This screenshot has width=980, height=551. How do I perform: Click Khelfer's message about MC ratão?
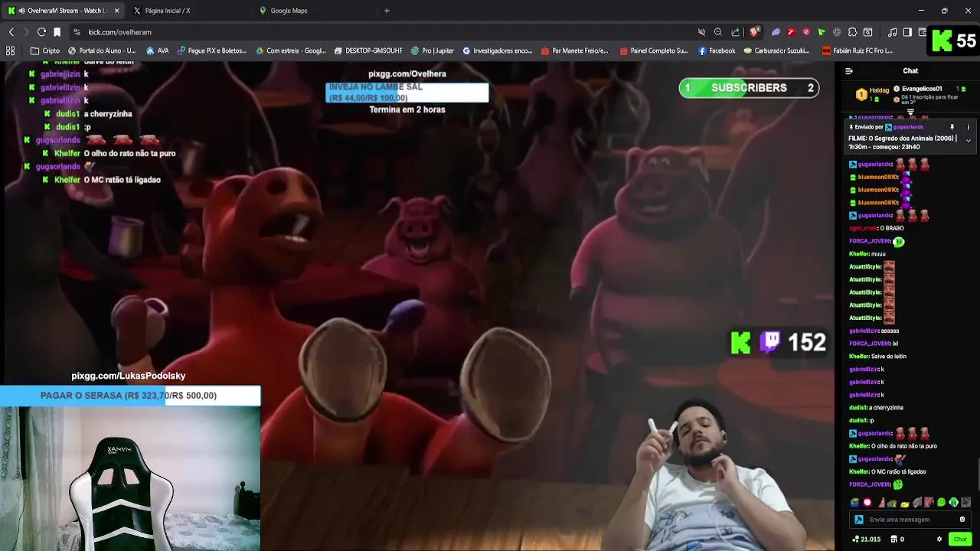pyautogui.click(x=888, y=471)
